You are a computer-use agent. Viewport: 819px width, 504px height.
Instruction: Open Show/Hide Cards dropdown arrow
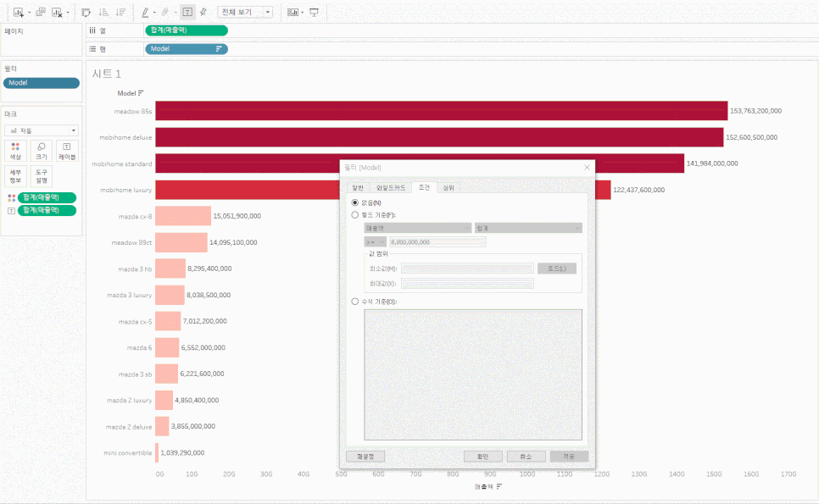coord(303,13)
